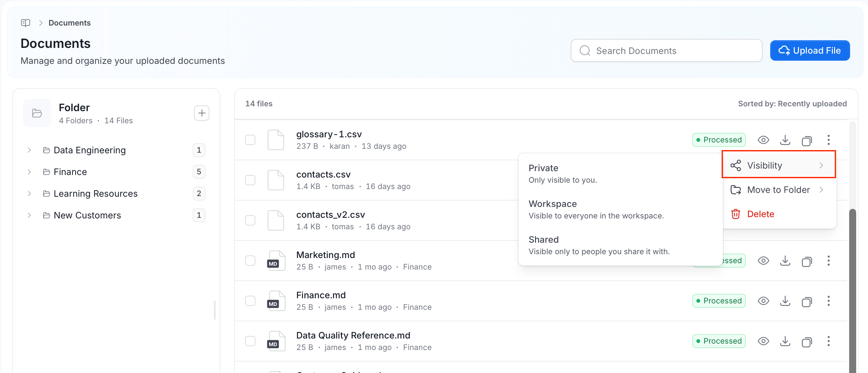
Task: Open three-dot menu for Data Quality Reference.md
Action: point(829,341)
